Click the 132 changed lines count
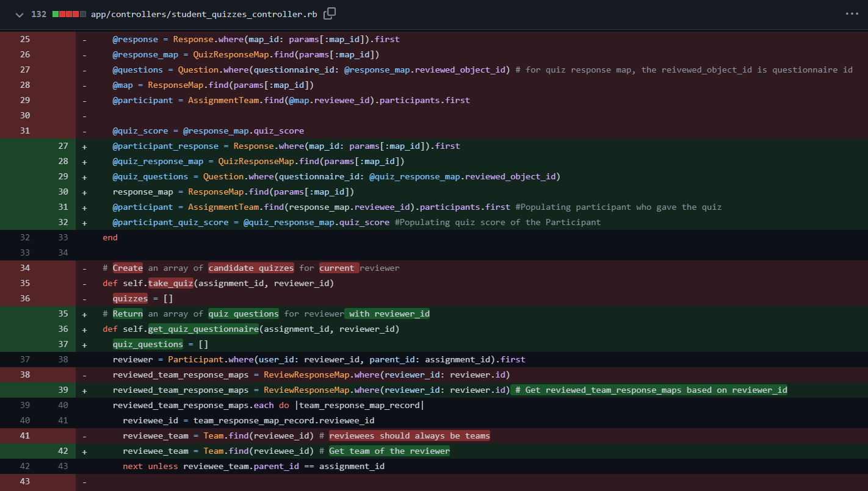The width and height of the screenshot is (868, 491). pyautogui.click(x=38, y=13)
